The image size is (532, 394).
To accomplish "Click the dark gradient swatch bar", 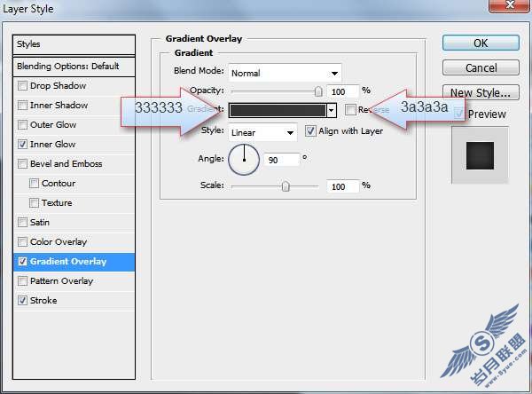I will (x=278, y=110).
